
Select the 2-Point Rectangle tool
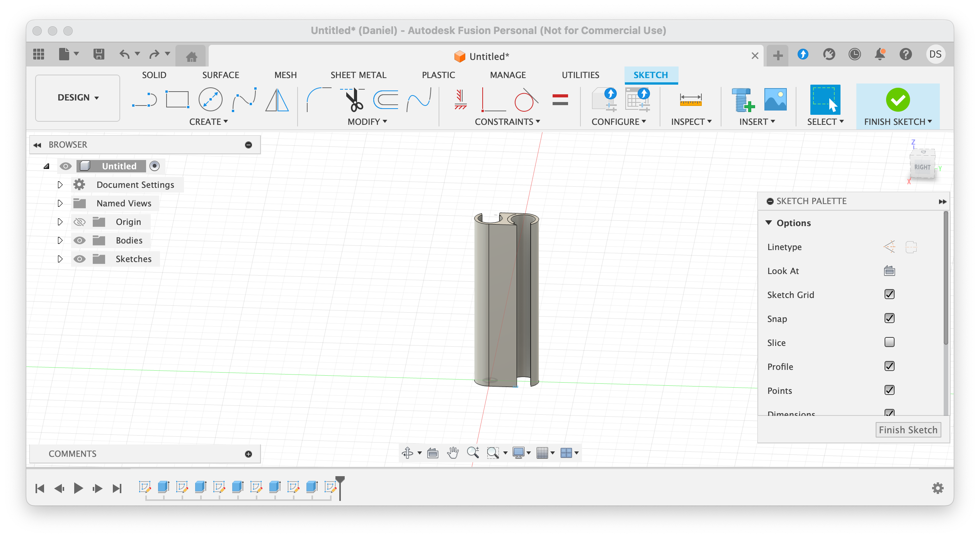click(x=177, y=99)
